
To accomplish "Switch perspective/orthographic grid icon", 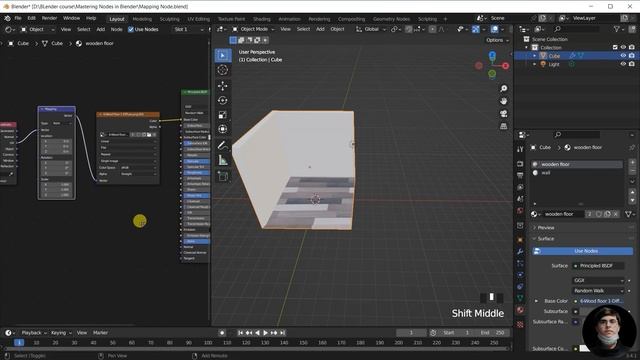I will (504, 126).
